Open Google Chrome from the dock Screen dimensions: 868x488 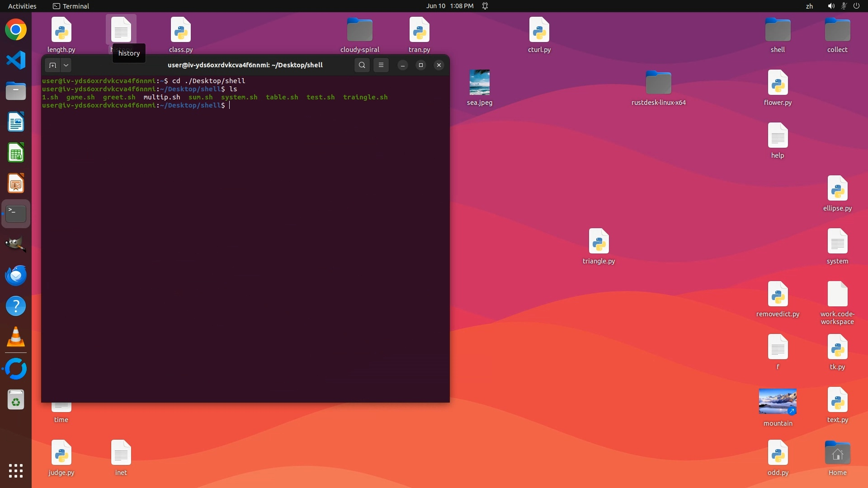click(16, 30)
